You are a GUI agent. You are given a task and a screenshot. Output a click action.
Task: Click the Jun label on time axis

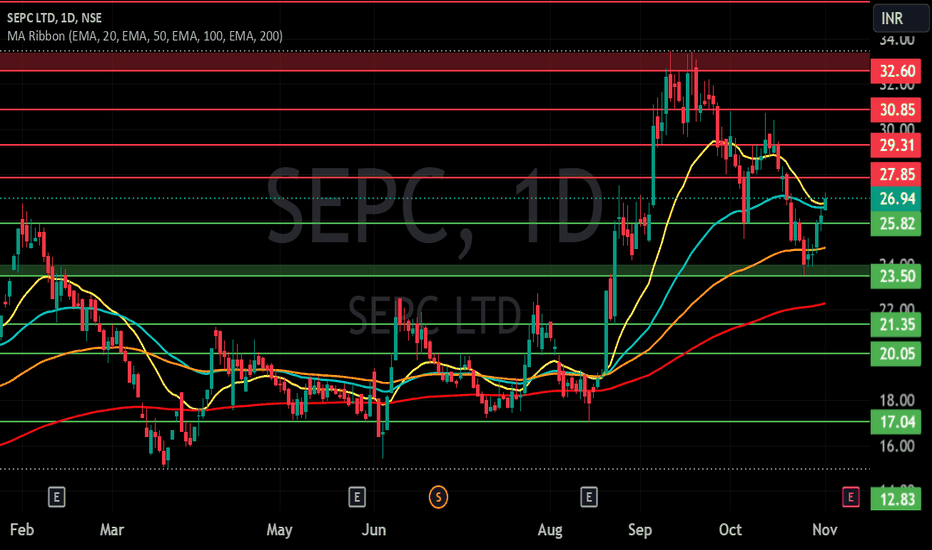(x=374, y=529)
